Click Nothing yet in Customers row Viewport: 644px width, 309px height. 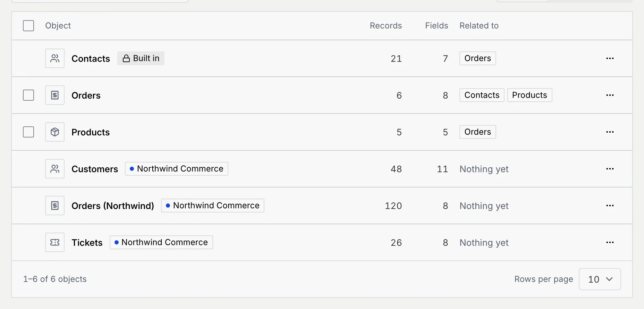coord(484,169)
